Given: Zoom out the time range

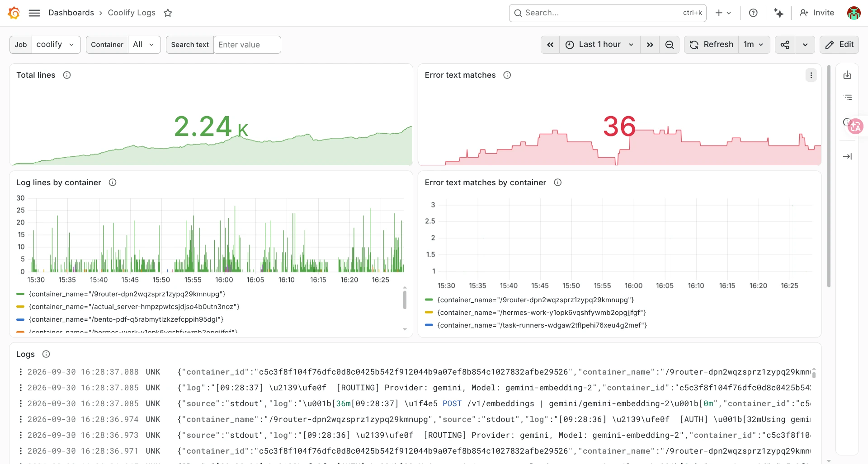Looking at the screenshot, I should coord(670,45).
